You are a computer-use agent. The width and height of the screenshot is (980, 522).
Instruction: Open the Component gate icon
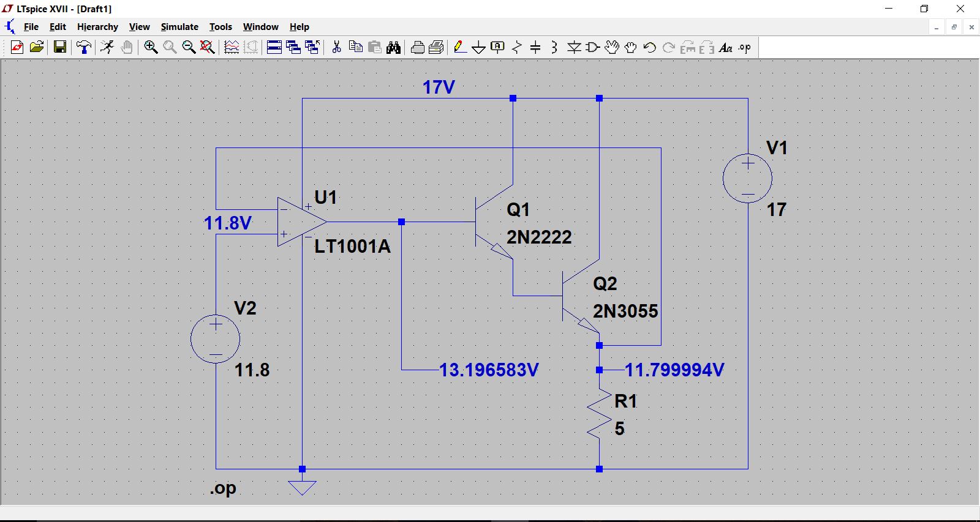(593, 47)
